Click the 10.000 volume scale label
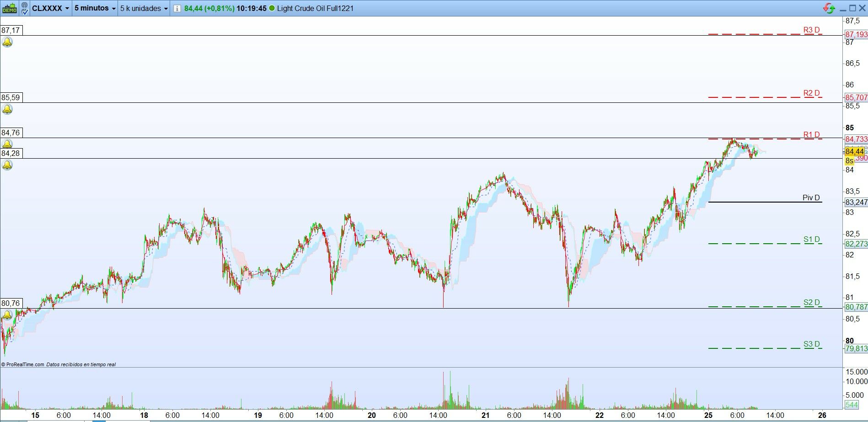This screenshot has width=868, height=422. tap(857, 382)
